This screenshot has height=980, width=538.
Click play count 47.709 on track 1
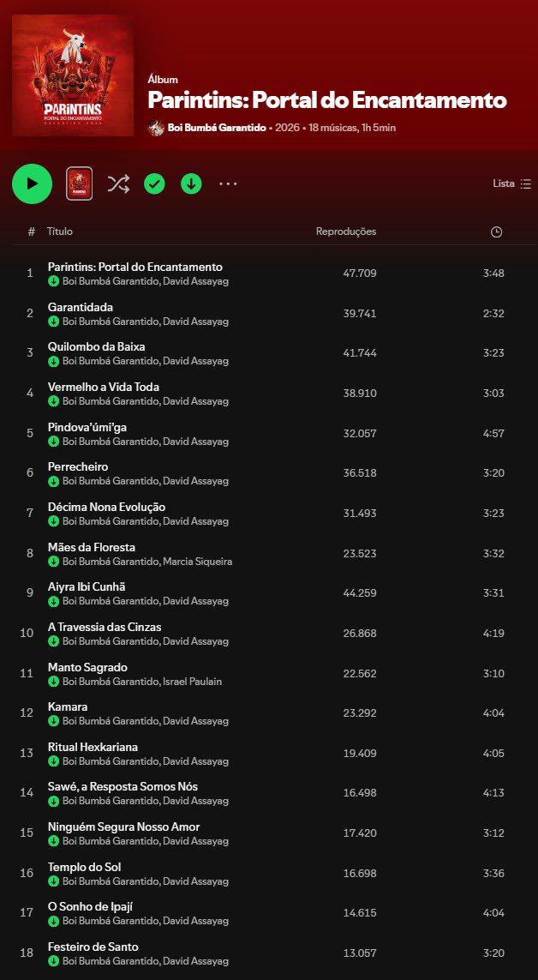[360, 274]
